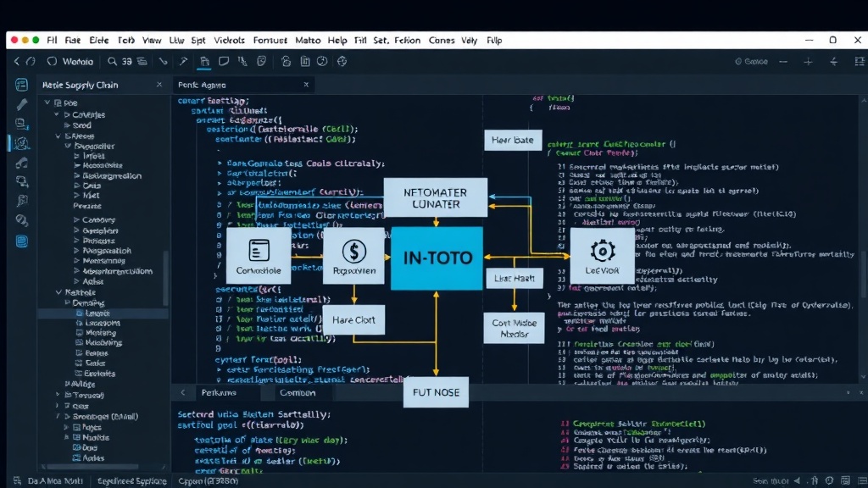
Task: Click the Hear bate box
Action: tap(513, 140)
